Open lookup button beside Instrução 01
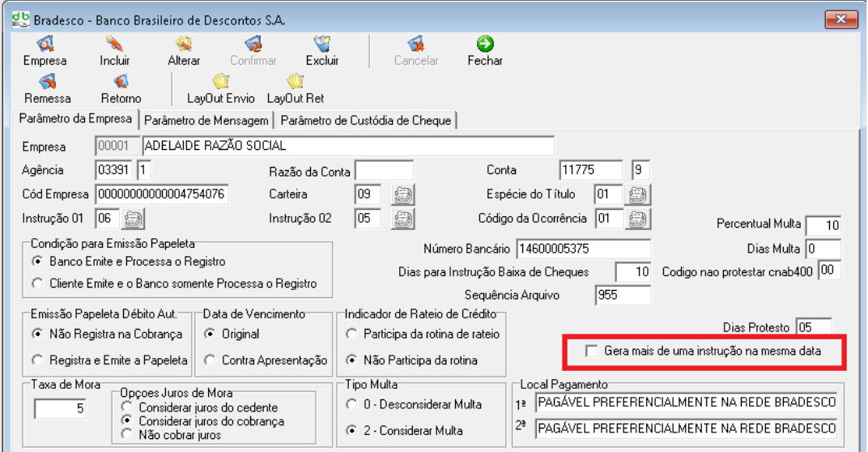The height and width of the screenshot is (452, 868). 133,219
